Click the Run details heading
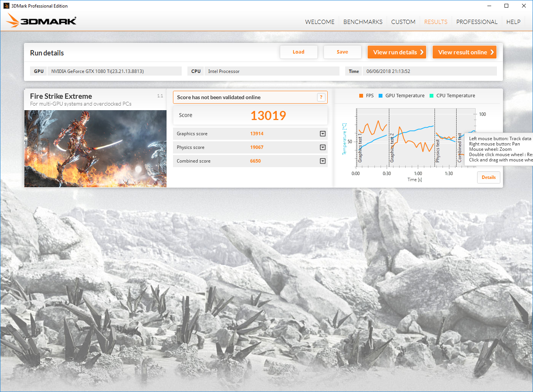The width and height of the screenshot is (533, 392). click(47, 53)
